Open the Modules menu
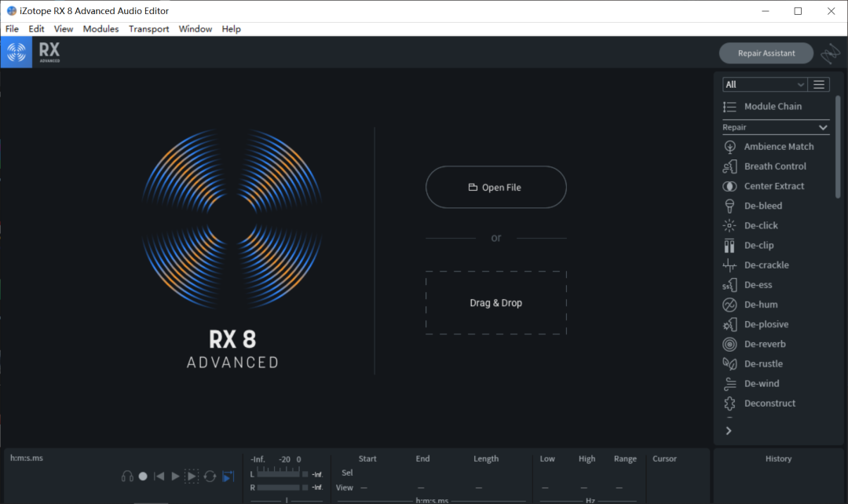 tap(101, 29)
